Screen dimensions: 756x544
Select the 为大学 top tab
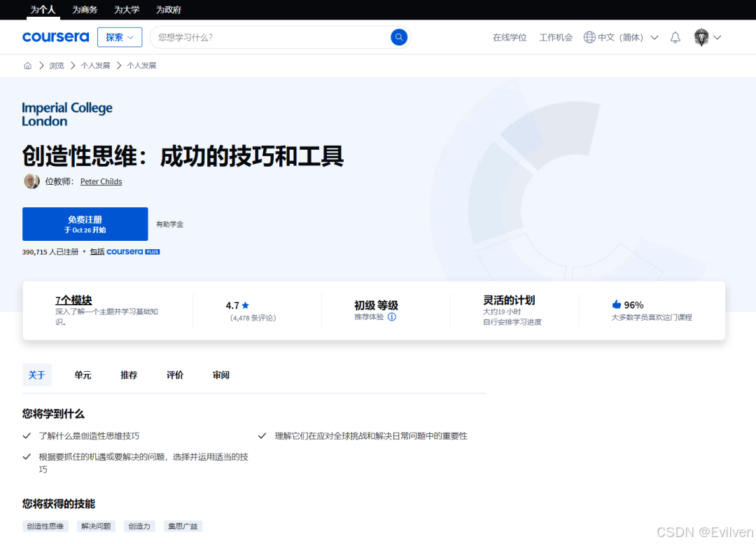pyautogui.click(x=127, y=10)
